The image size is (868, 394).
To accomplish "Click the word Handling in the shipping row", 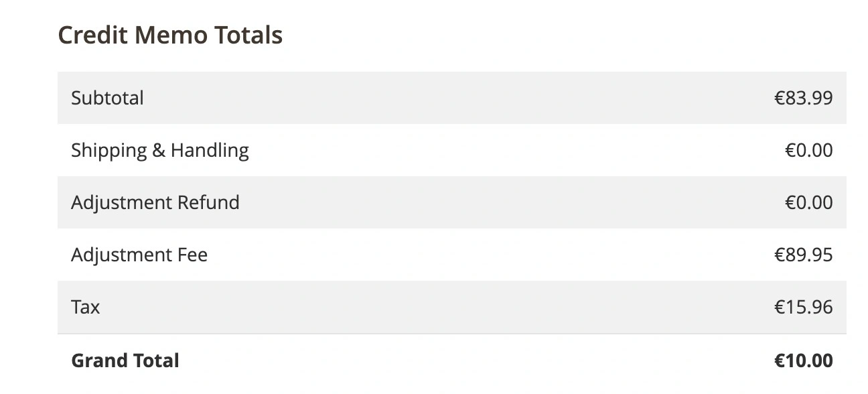I will [x=210, y=150].
